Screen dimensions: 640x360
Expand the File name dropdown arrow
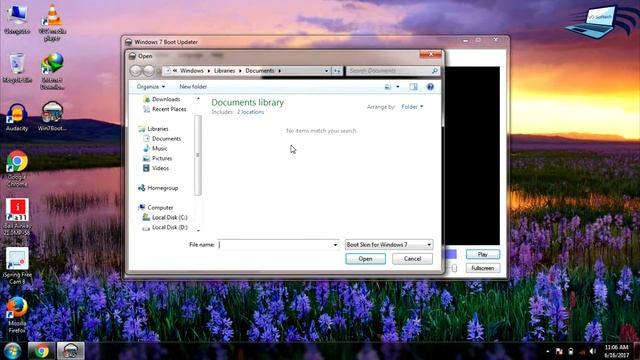pos(335,244)
